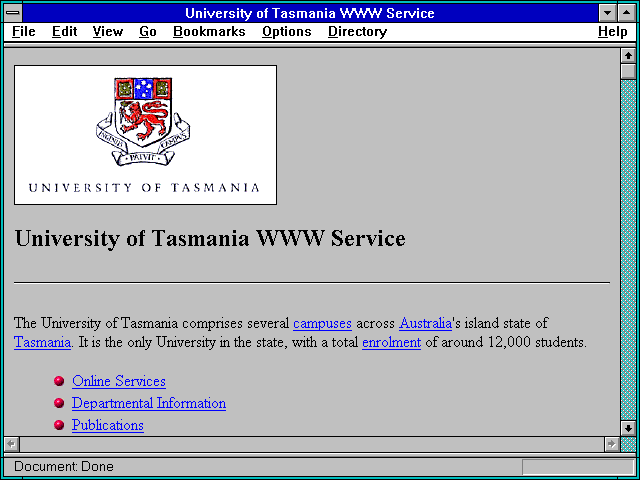Click the progress bar in the status bar
Viewport: 640px width, 480px height.
(578, 467)
